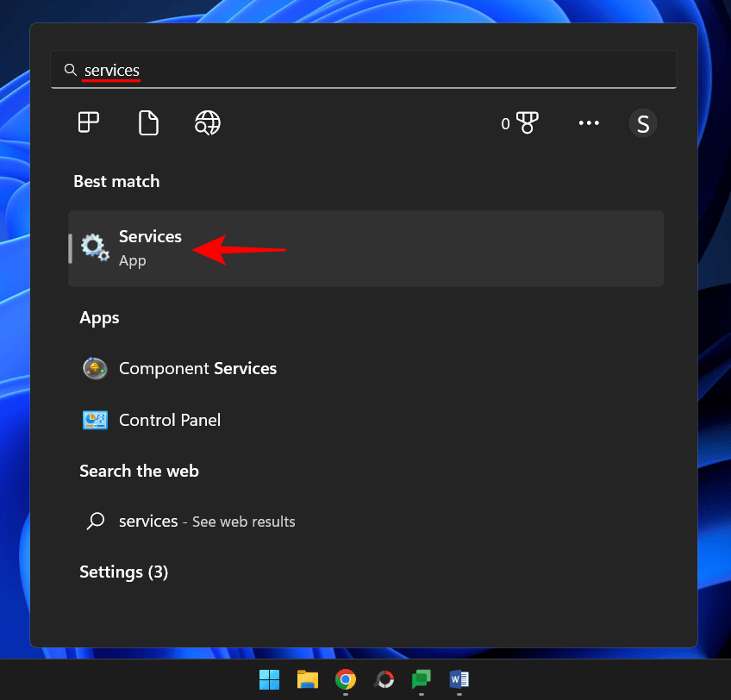
Task: Click the Apps section heading
Action: click(99, 317)
